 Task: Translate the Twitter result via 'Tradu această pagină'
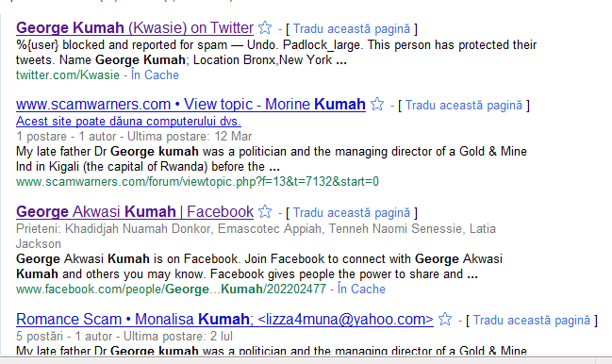[352, 29]
